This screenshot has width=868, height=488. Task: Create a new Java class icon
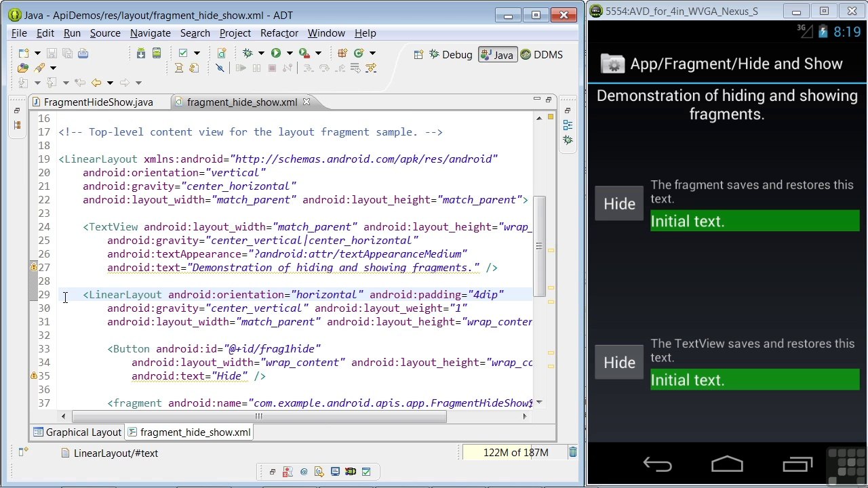359,53
